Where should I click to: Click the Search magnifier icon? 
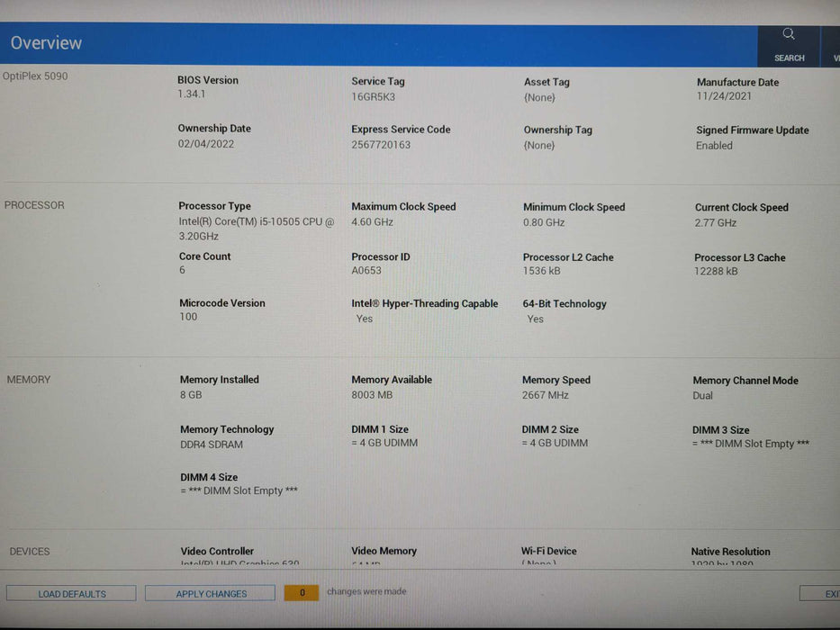point(788,34)
